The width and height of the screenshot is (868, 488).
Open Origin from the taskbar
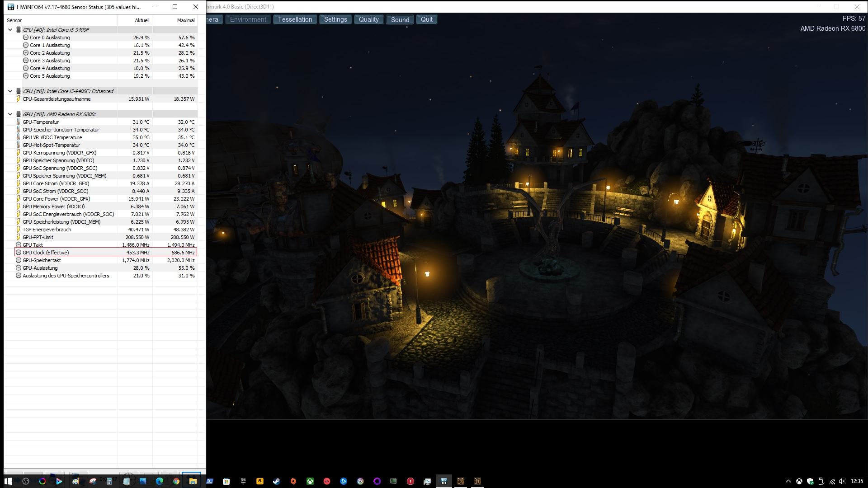tap(293, 481)
